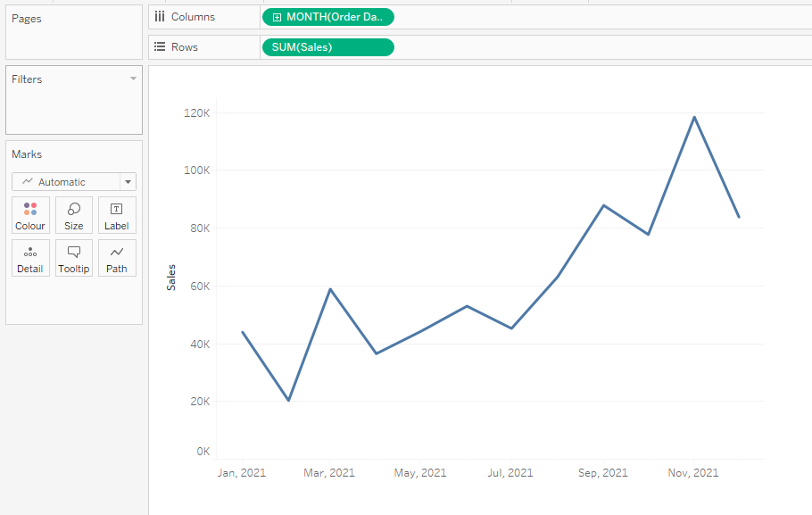Select the MONTH(Order Da.. pill text

(334, 17)
